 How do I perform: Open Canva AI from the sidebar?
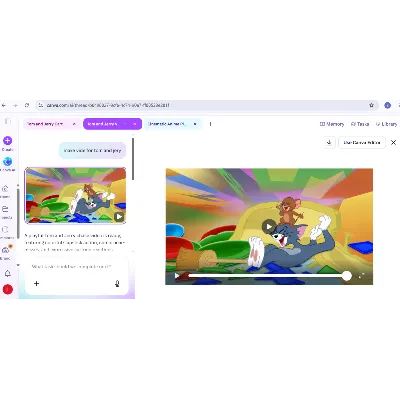point(7,162)
